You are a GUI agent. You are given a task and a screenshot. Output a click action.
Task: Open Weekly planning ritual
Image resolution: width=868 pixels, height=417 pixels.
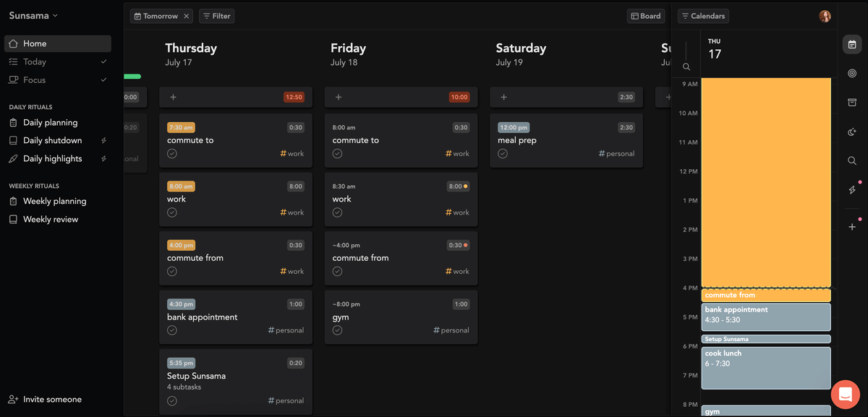[54, 201]
